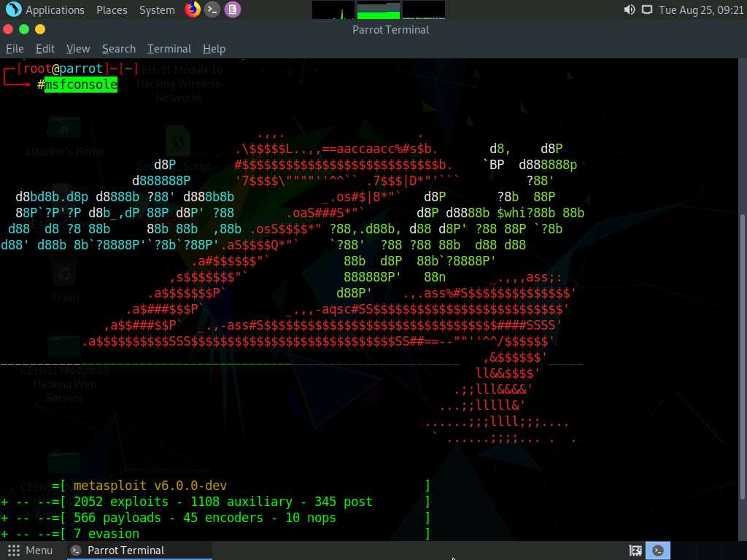Click the root@parrot prompt text
Image resolution: width=747 pixels, height=560 pixels.
coord(63,69)
